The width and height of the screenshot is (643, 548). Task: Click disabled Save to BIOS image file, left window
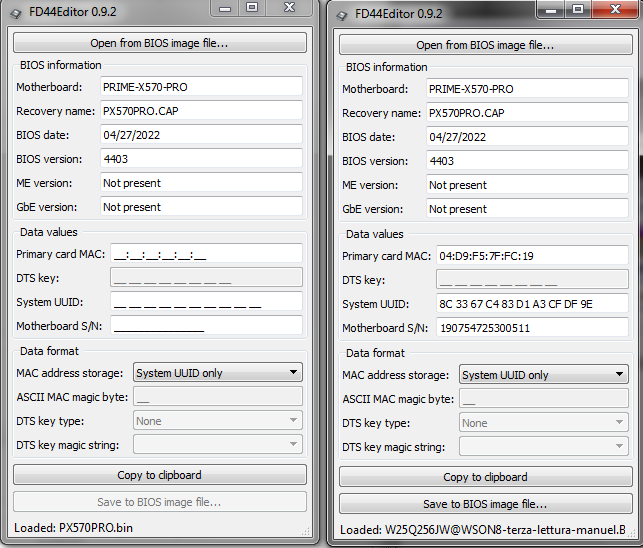pyautogui.click(x=160, y=502)
